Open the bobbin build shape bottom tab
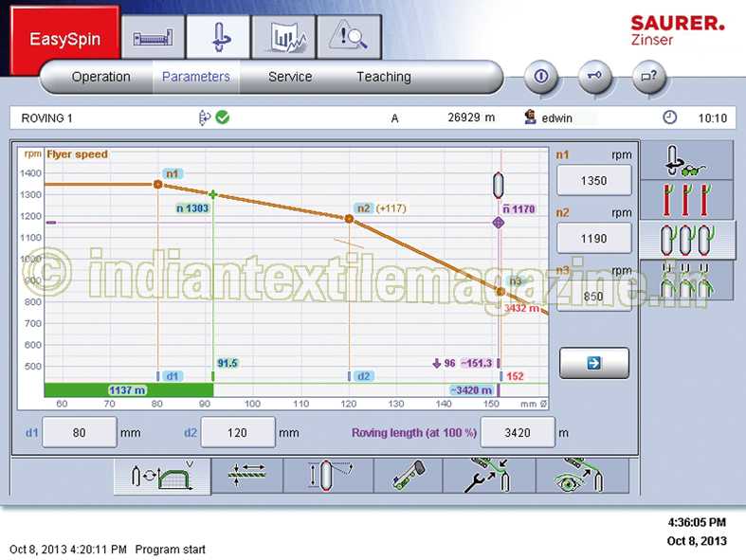The image size is (746, 560). (x=328, y=476)
